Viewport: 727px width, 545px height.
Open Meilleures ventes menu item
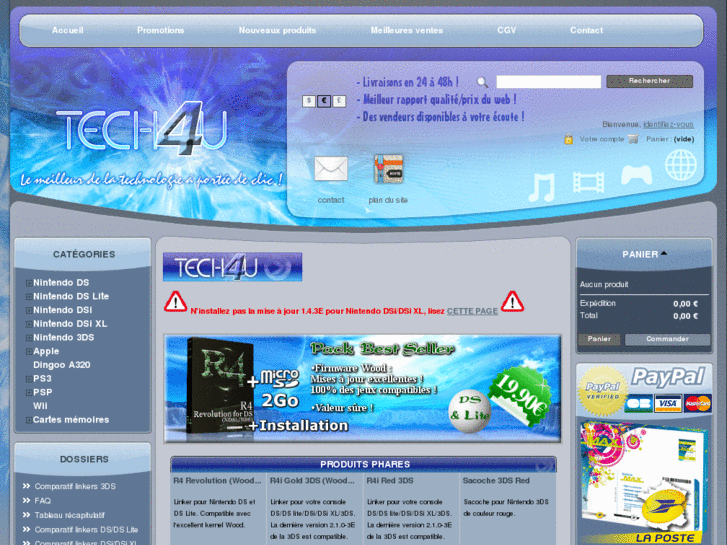tap(407, 30)
